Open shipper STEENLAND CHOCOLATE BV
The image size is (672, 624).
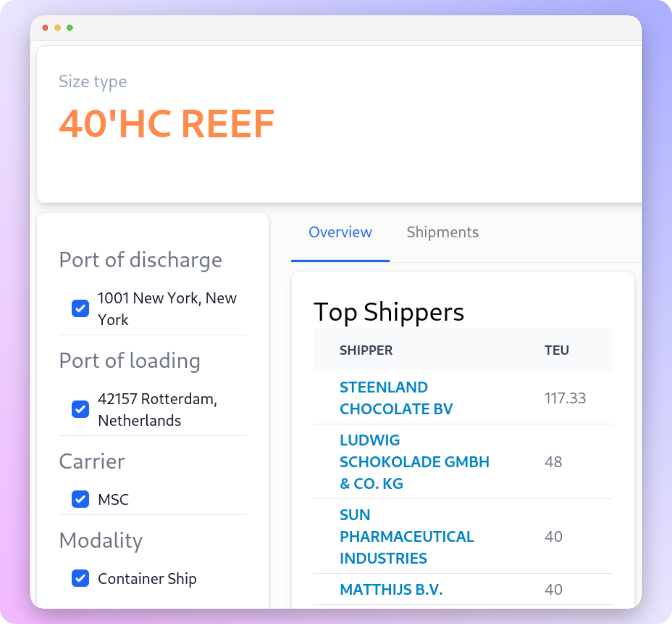click(396, 398)
